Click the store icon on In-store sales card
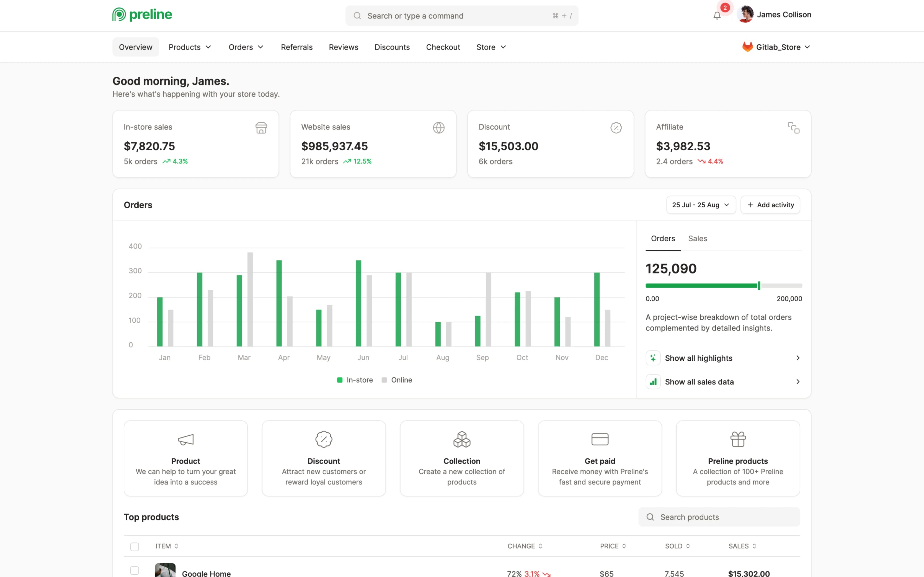 (261, 127)
